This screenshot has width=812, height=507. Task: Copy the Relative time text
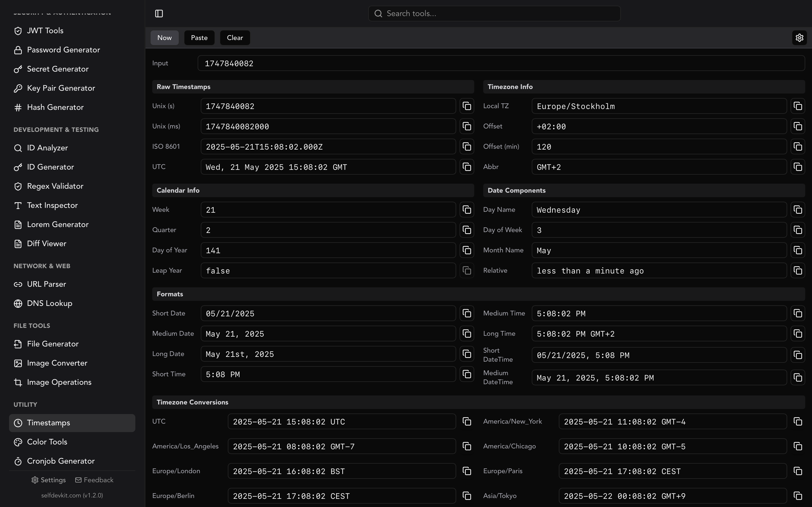(798, 271)
